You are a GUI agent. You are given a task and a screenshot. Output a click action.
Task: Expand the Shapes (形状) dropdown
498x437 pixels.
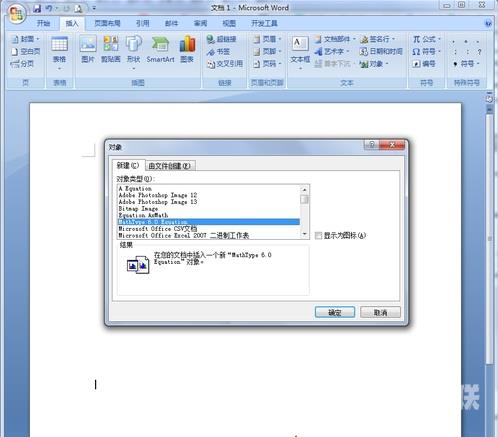134,69
